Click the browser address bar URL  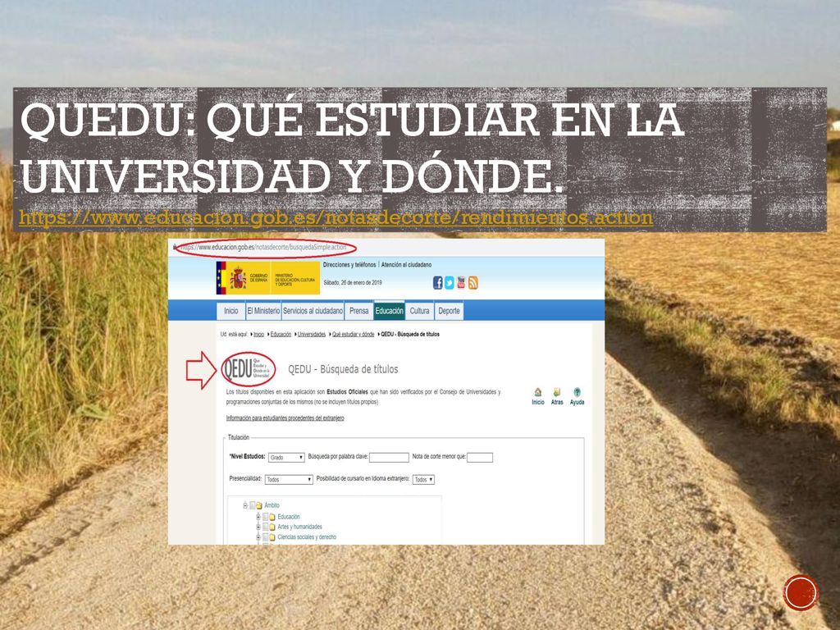pyautogui.click(x=265, y=248)
